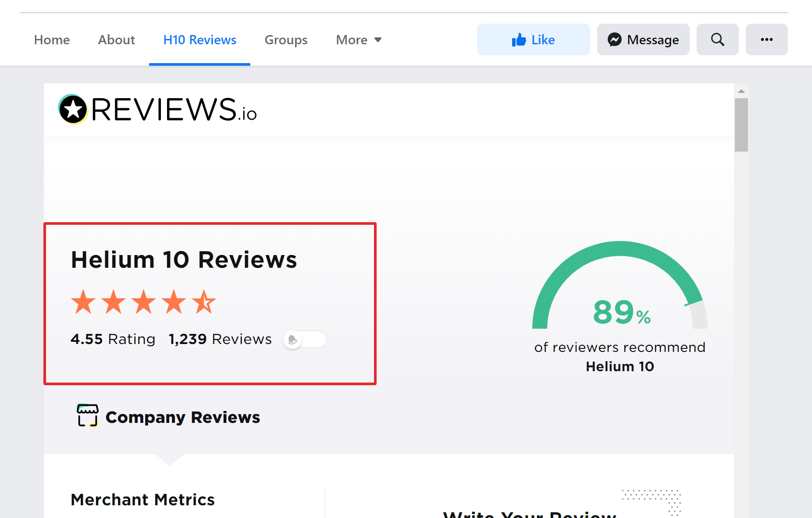Click the '1,239 Reviews' count
Viewport: 812px width, 518px height.
[x=220, y=339]
